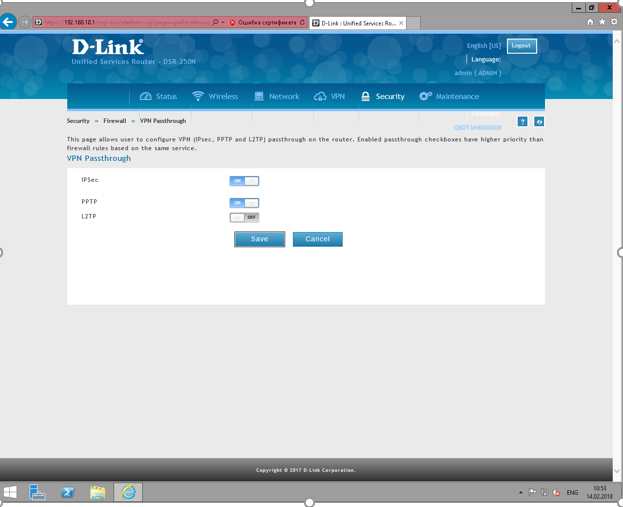Click the page refresh icon in address bar
623x507 pixels.
coord(302,22)
